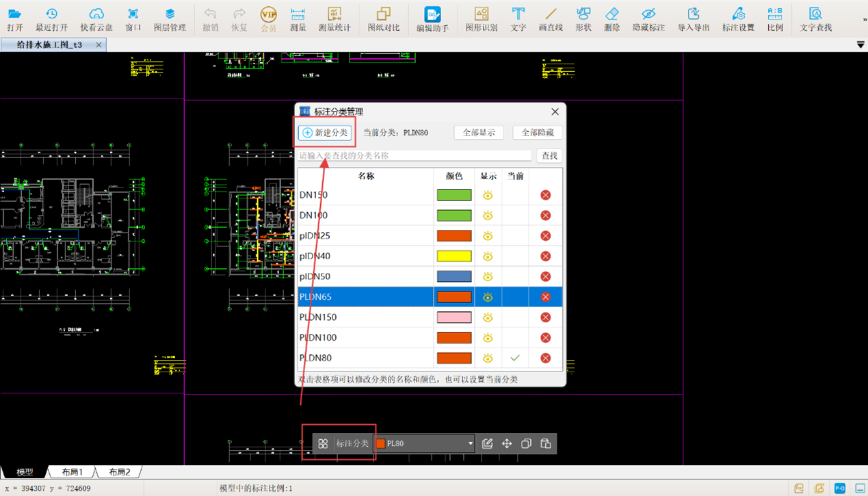Click the 快看云盘 cloud drive icon

[97, 19]
